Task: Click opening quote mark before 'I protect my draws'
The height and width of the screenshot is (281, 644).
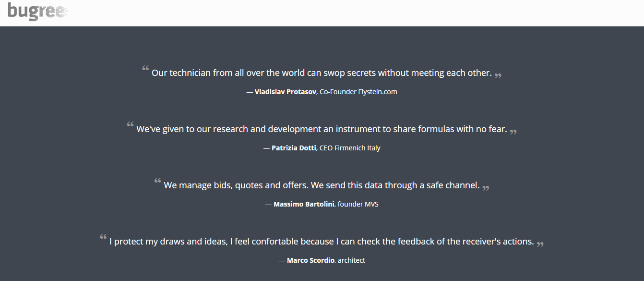Action: (x=103, y=237)
